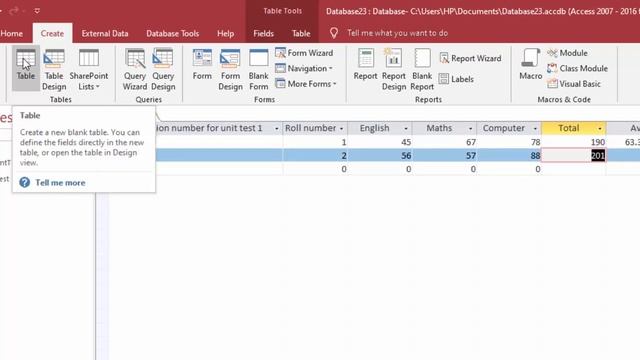
Task: Click the English cell with value 45
Action: point(380,142)
